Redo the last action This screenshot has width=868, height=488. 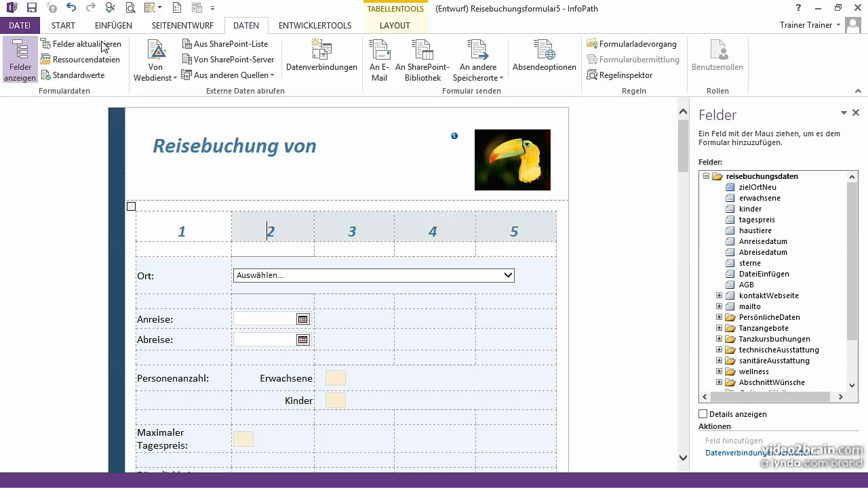90,8
